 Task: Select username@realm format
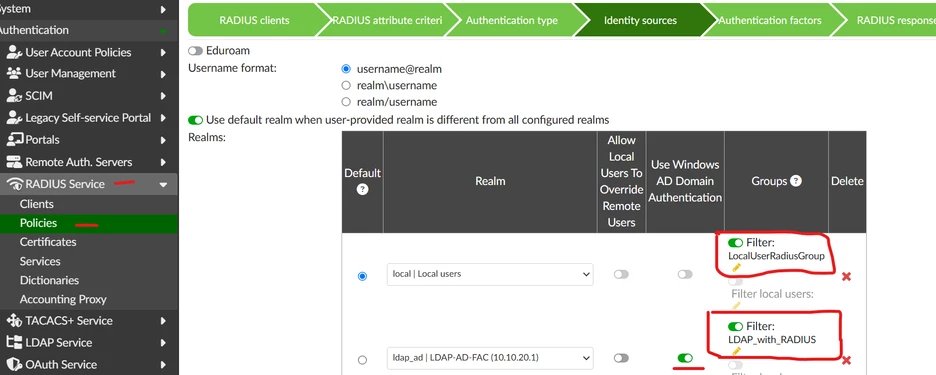[346, 69]
